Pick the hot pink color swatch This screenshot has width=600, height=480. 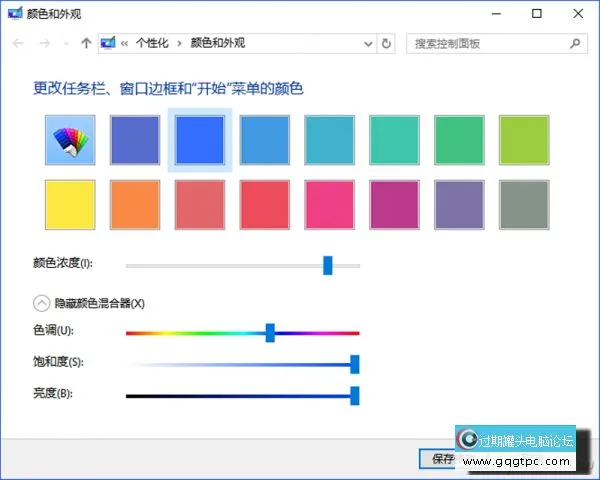pyautogui.click(x=329, y=205)
